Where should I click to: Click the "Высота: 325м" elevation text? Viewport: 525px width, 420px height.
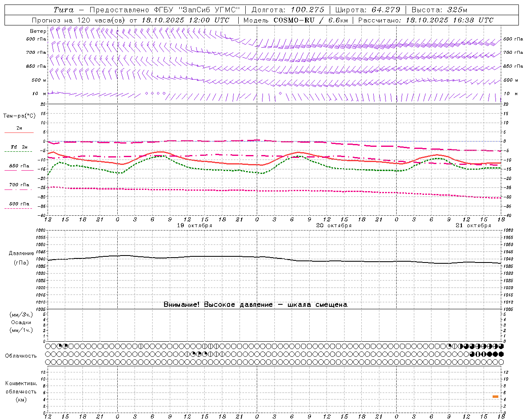point(439,10)
